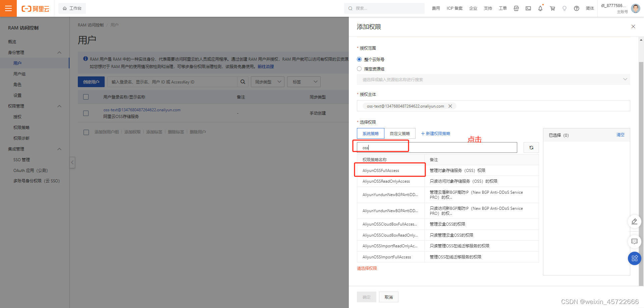The image size is (644, 308).
Task: Open the ICP 备案 menu
Action: pyautogui.click(x=454, y=8)
